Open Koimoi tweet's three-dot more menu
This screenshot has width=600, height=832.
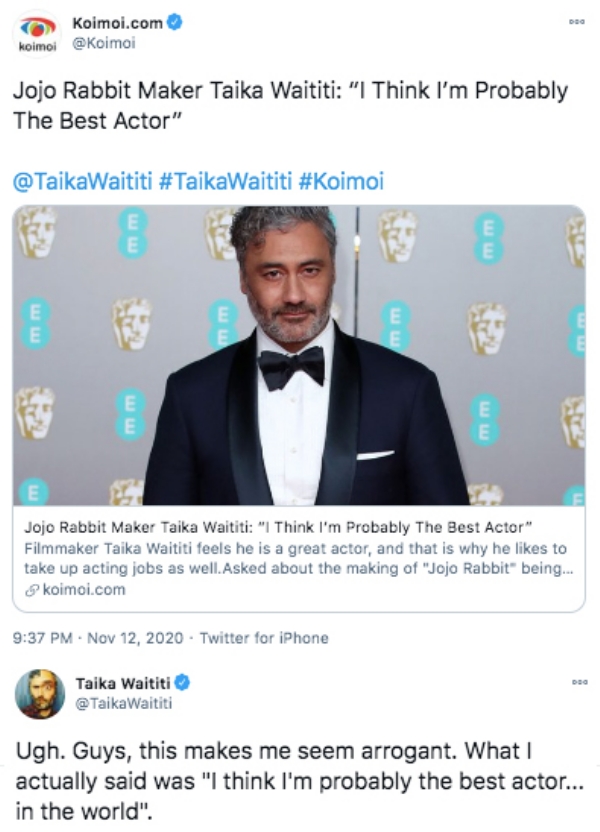point(575,20)
